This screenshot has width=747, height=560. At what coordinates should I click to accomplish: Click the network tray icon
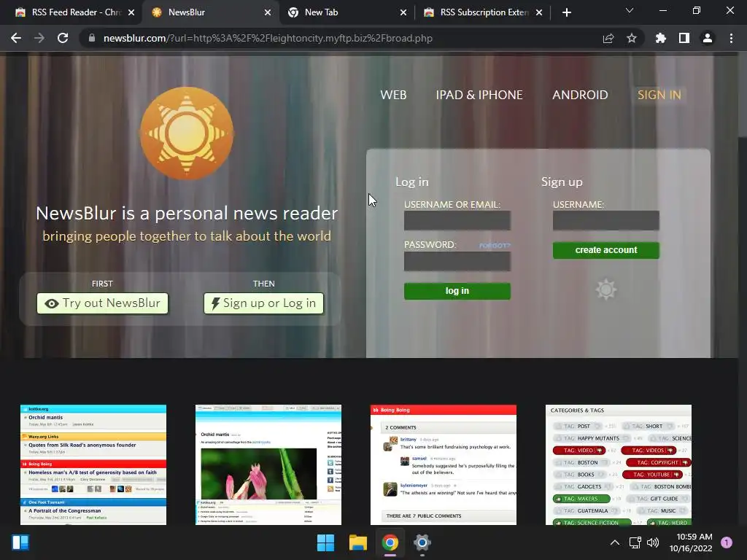(635, 542)
